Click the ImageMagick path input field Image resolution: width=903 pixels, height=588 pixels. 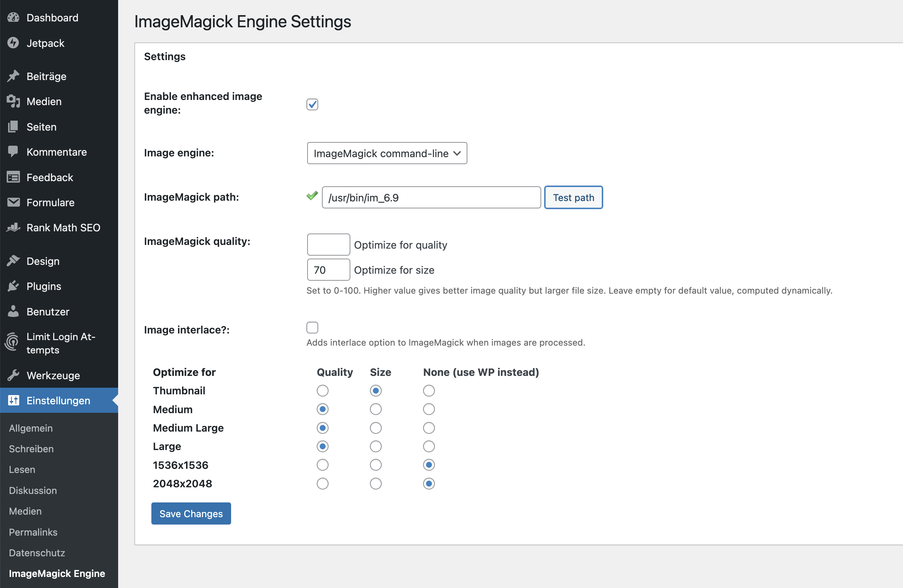(432, 197)
